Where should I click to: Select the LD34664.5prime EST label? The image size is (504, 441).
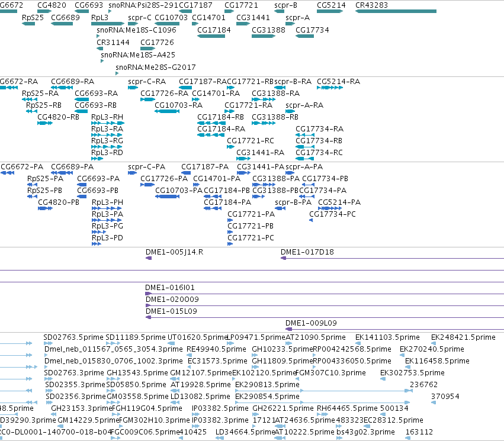[245, 432]
